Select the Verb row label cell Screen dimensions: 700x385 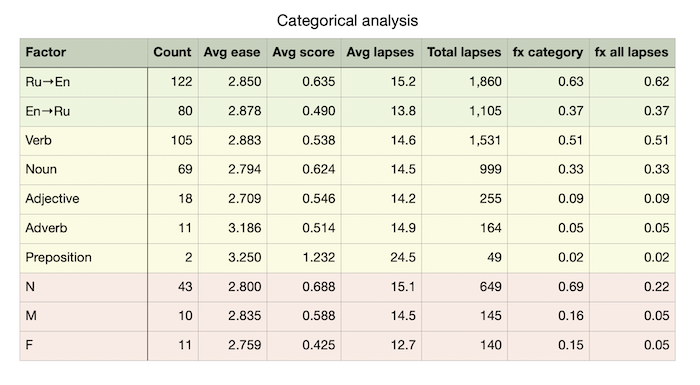point(83,141)
